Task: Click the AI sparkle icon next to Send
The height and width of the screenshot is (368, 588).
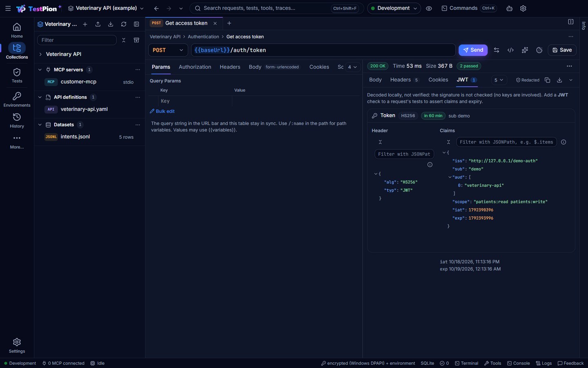Action: click(x=525, y=50)
